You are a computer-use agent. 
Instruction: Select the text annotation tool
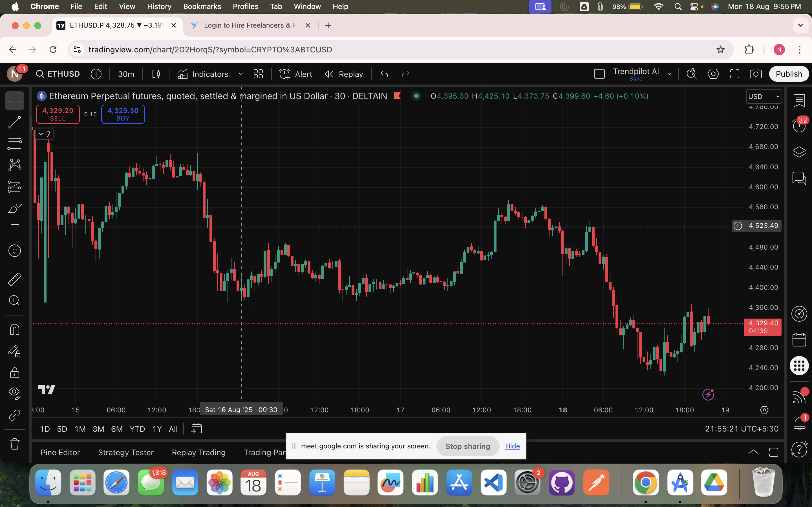(14, 230)
